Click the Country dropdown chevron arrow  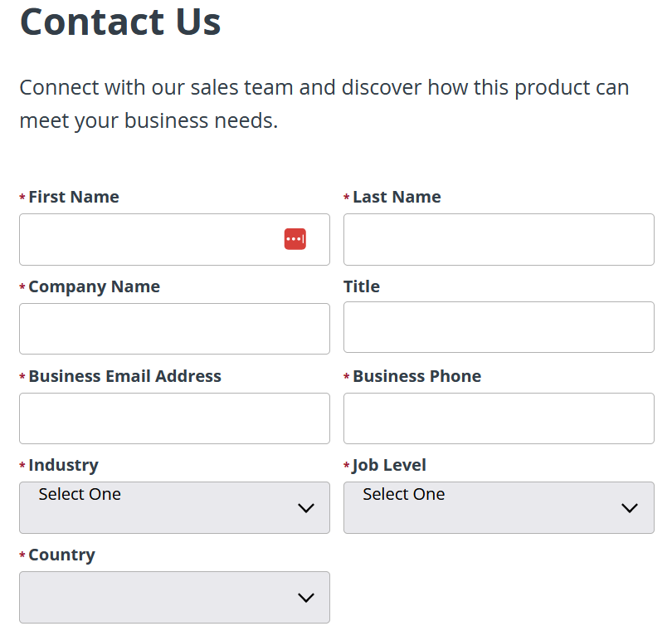pyautogui.click(x=306, y=598)
